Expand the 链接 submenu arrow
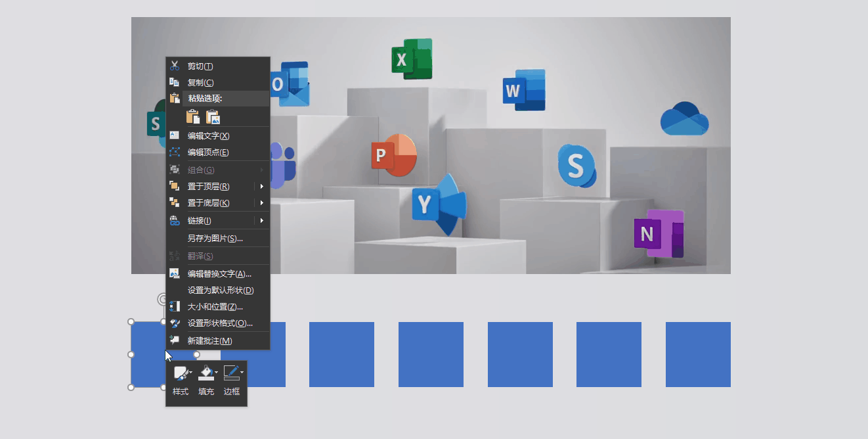Image resolution: width=868 pixels, height=439 pixels. pyautogui.click(x=262, y=220)
